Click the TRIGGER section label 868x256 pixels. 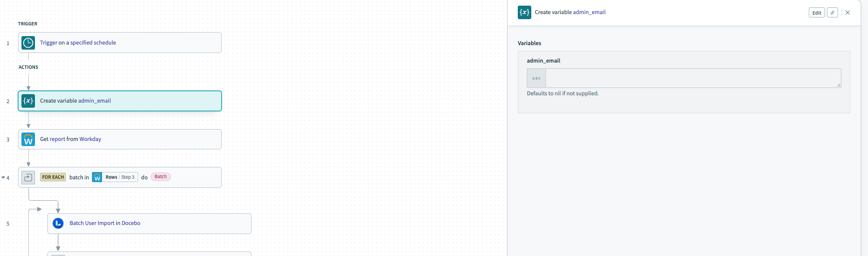point(28,24)
